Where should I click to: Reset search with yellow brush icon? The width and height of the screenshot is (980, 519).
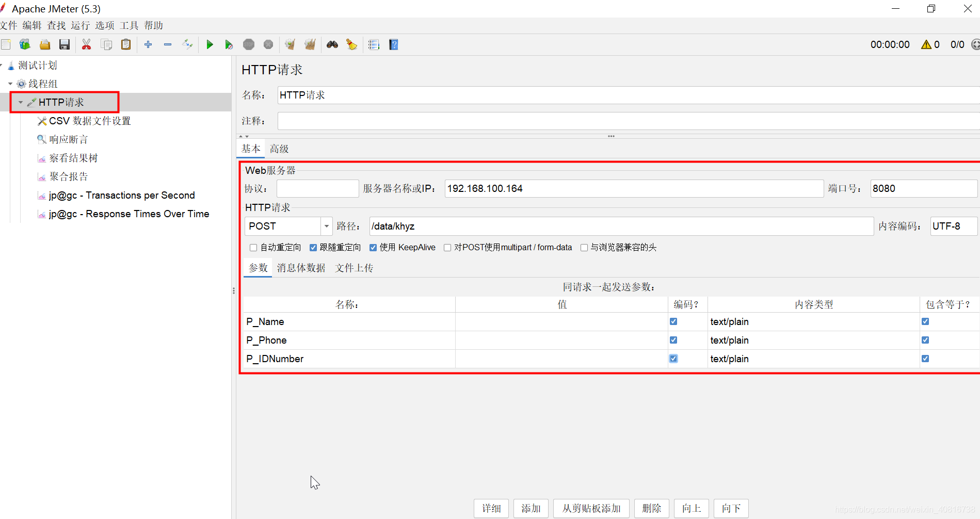click(351, 44)
